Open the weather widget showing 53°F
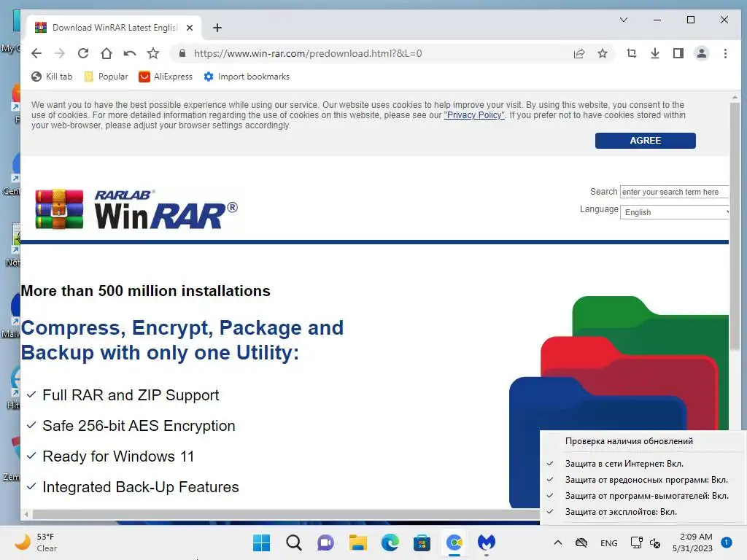The height and width of the screenshot is (560, 747). point(36,542)
